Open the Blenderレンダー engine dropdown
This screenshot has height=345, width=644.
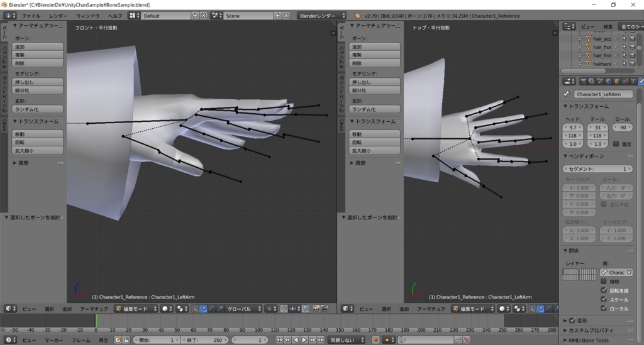pyautogui.click(x=321, y=16)
